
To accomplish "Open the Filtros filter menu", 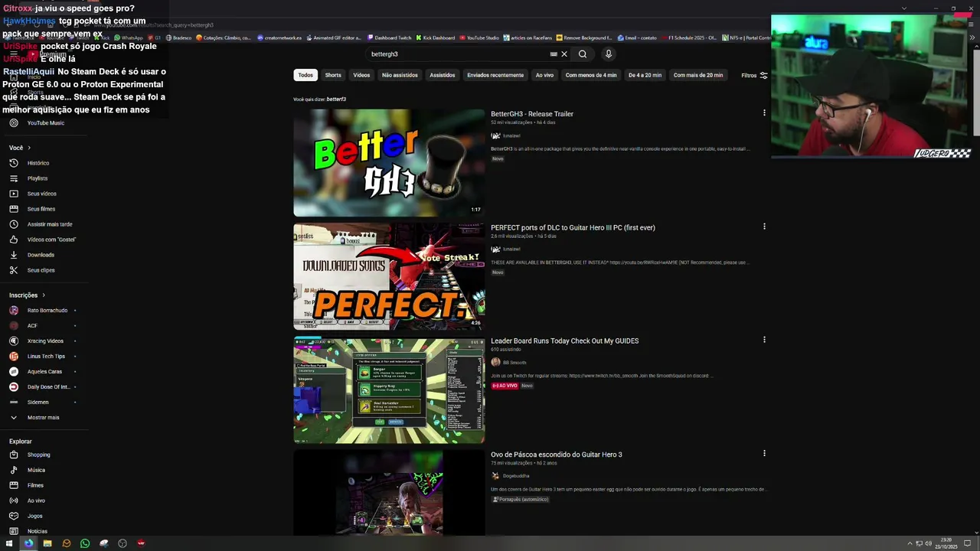I will (754, 75).
